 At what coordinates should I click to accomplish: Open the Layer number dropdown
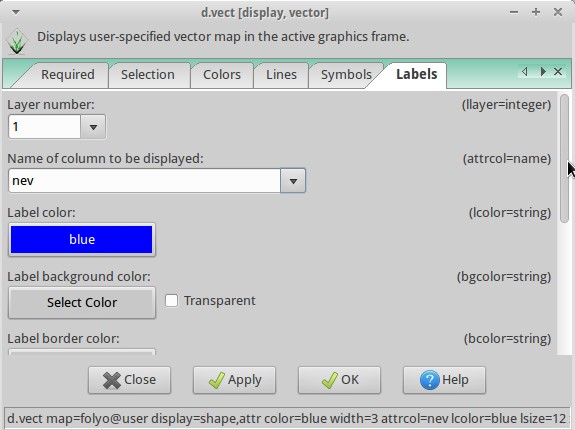point(93,127)
